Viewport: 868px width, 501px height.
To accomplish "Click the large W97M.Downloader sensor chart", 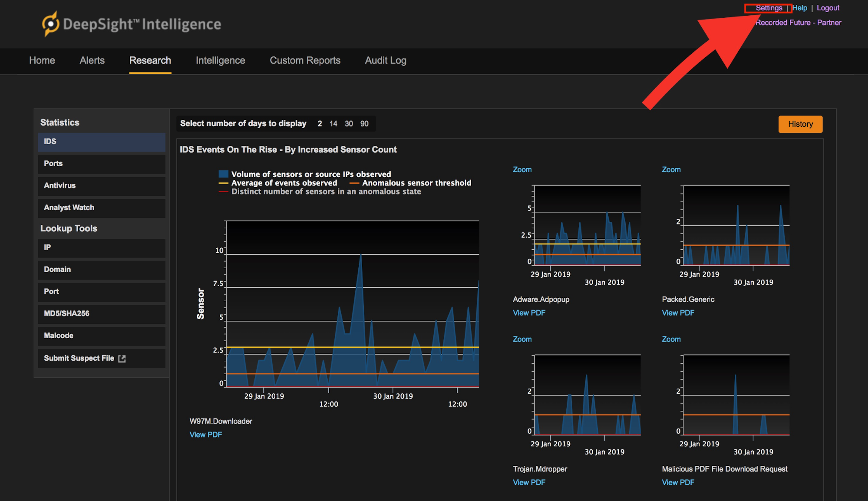I will (x=352, y=304).
